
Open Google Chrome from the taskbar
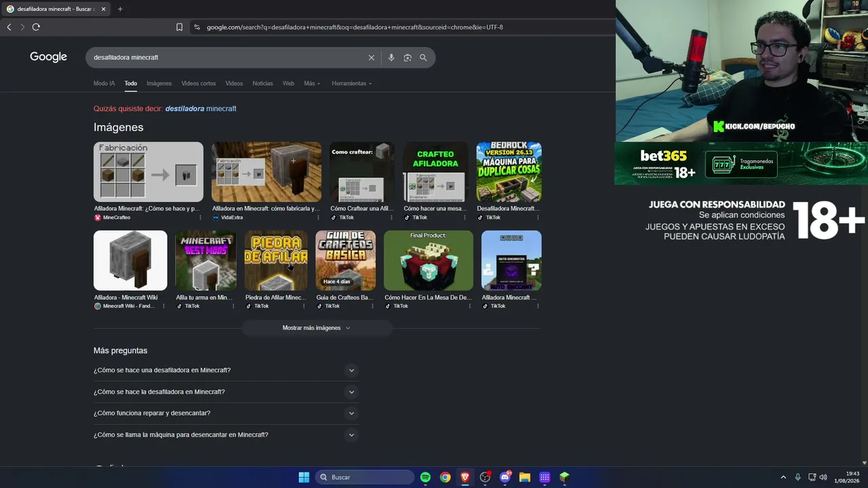[x=445, y=477]
